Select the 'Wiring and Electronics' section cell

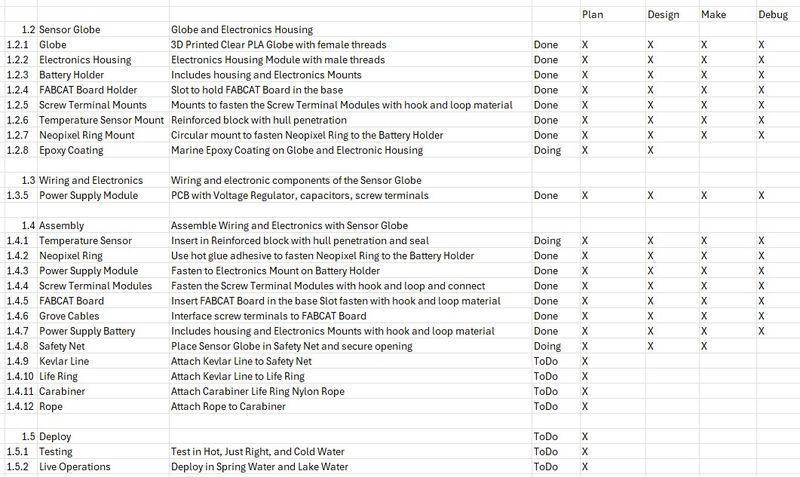(90, 180)
